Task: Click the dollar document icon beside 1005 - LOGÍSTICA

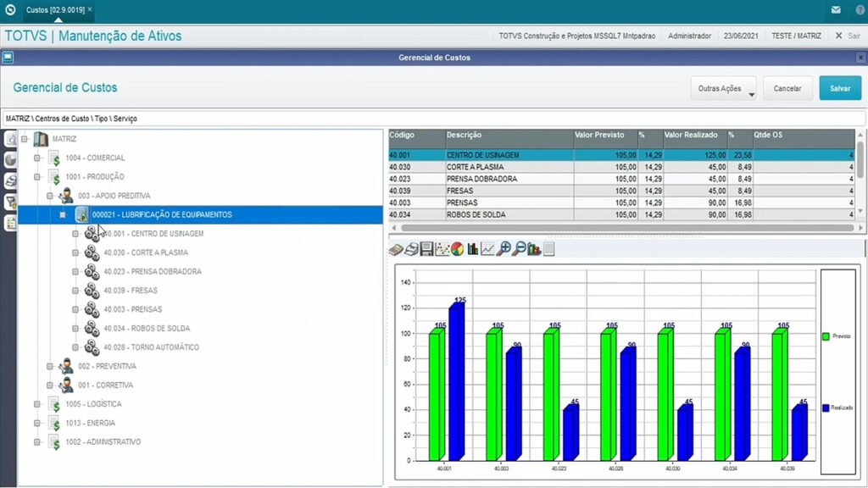Action: (53, 404)
